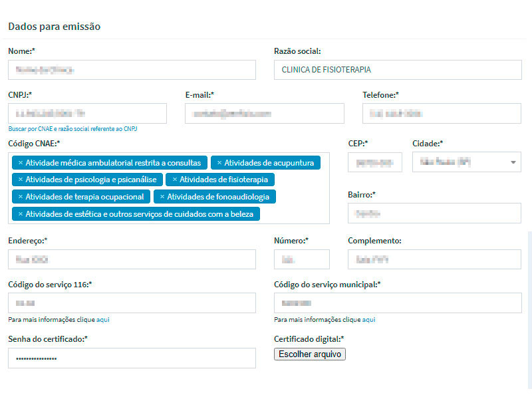The width and height of the screenshot is (532, 399).
Task: Remove 'Atividades de fonoaudiologia' tag
Action: click(x=162, y=197)
